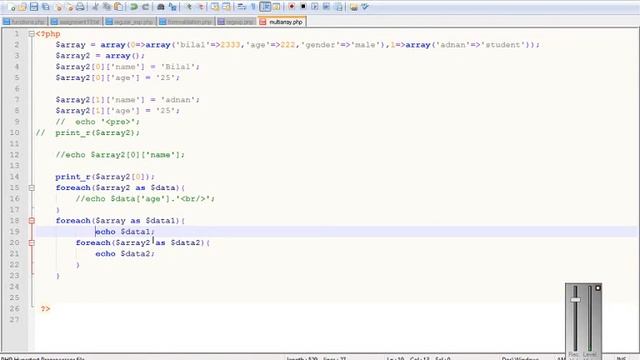The width and height of the screenshot is (640, 360).
Task: Start macro recording with the red dot
Action: [x=291, y=7]
